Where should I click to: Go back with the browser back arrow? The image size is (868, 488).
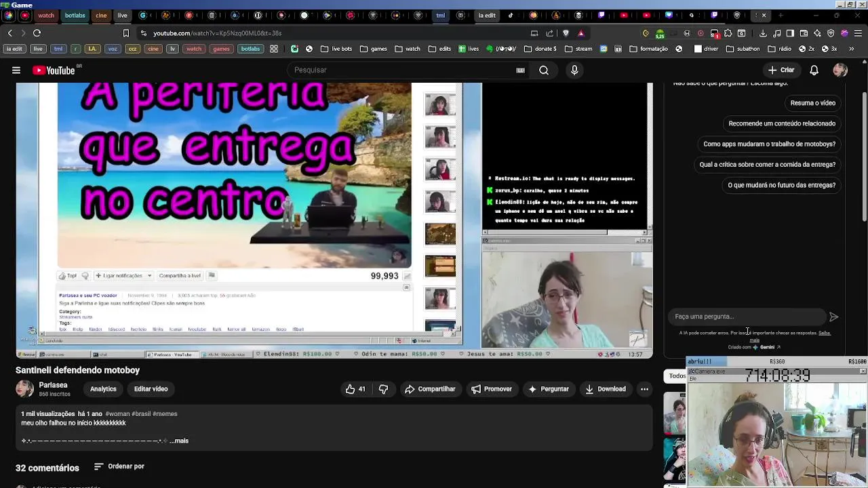(x=9, y=33)
